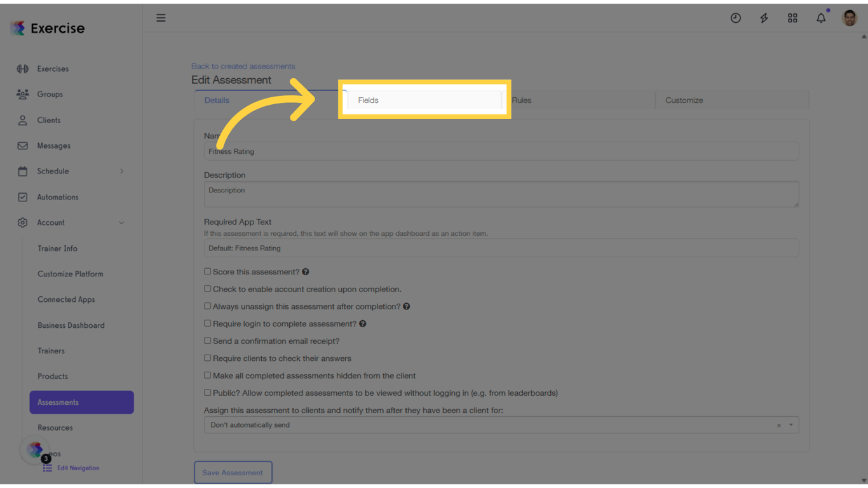Enable Send a confirmation email receipt

pos(207,341)
